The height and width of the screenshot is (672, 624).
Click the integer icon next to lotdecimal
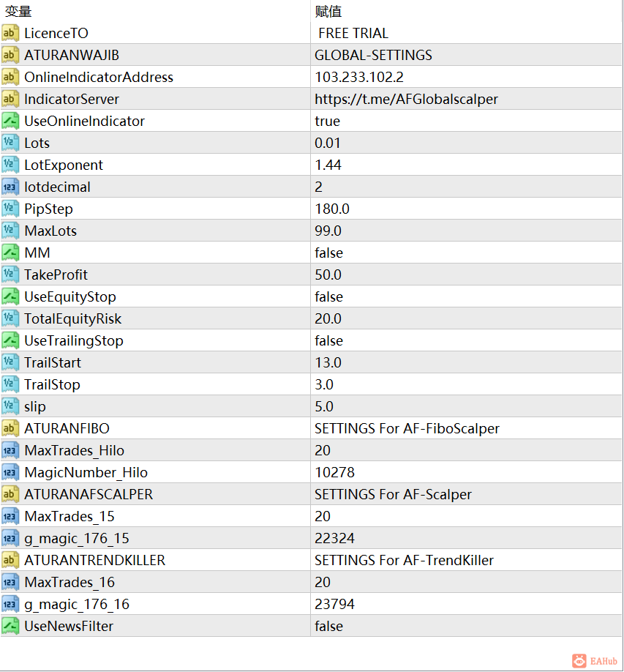(10, 187)
